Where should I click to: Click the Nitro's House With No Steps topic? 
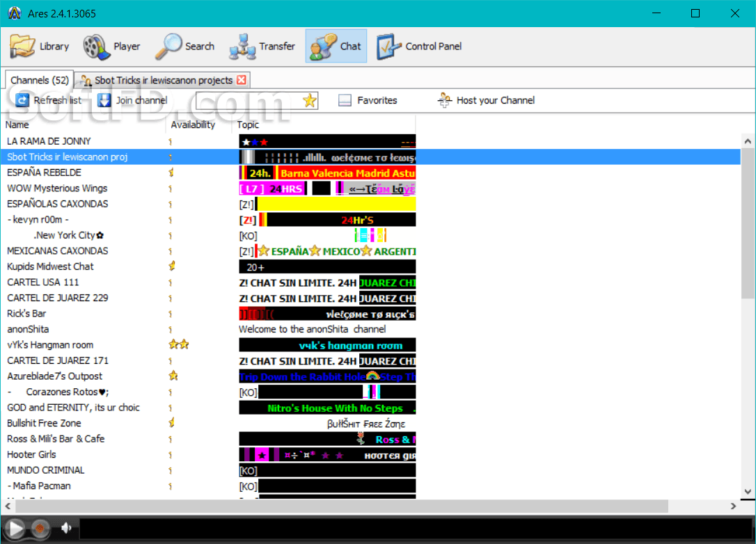tap(327, 408)
